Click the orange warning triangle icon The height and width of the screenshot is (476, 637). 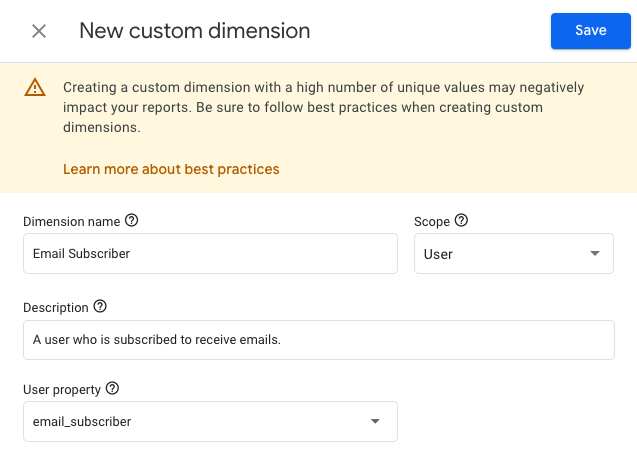pos(35,87)
